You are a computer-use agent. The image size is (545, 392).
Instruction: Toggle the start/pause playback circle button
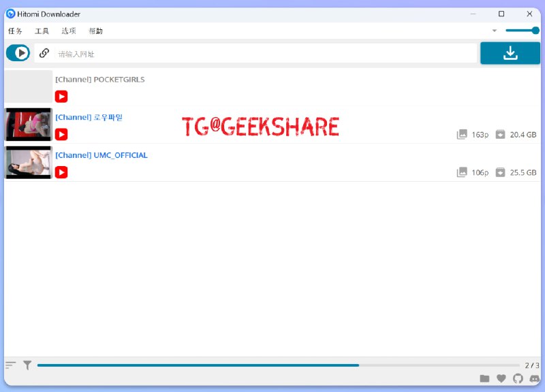18,53
